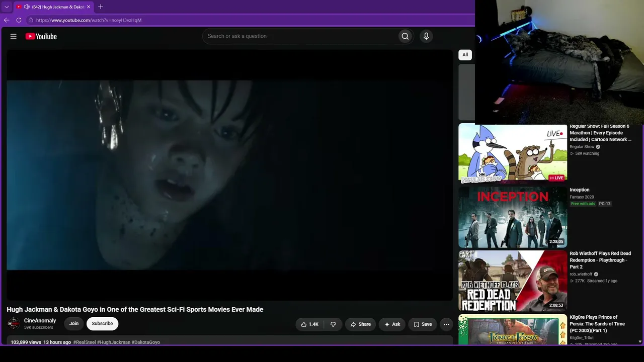Go to the YouTube home logo
This screenshot has width=644, height=362.
[x=41, y=36]
